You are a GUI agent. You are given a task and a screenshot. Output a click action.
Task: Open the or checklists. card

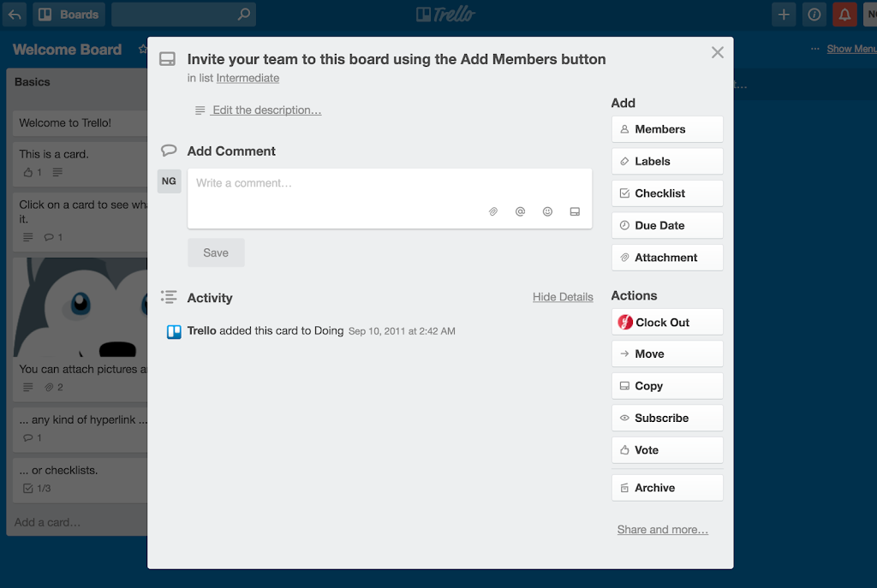coord(80,480)
